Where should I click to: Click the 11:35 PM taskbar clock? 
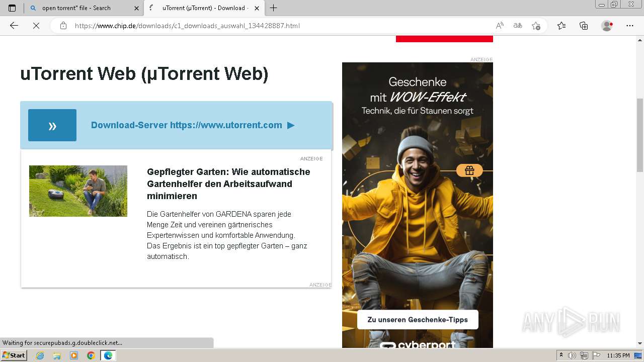pos(618,355)
